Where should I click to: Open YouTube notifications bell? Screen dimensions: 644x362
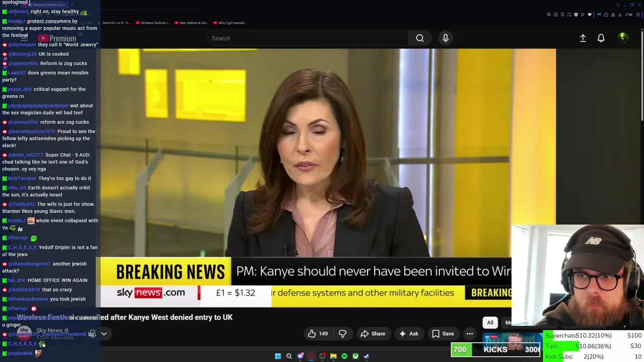pyautogui.click(x=601, y=38)
